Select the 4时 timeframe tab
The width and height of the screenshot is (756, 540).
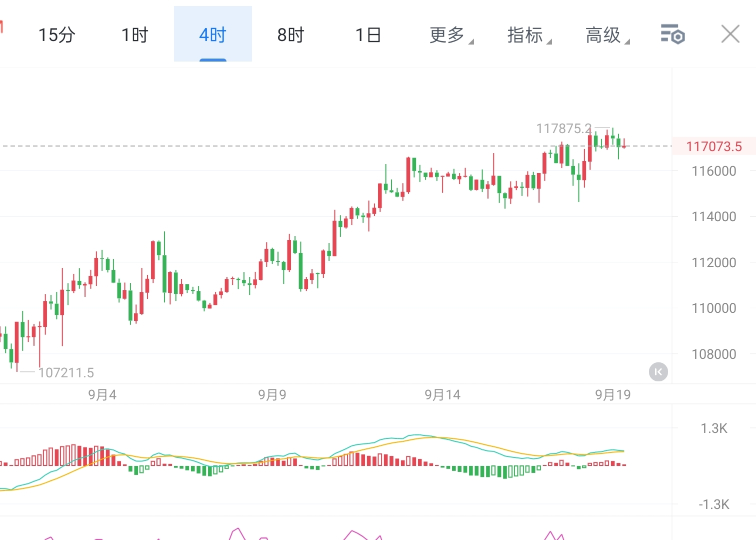[x=212, y=35]
